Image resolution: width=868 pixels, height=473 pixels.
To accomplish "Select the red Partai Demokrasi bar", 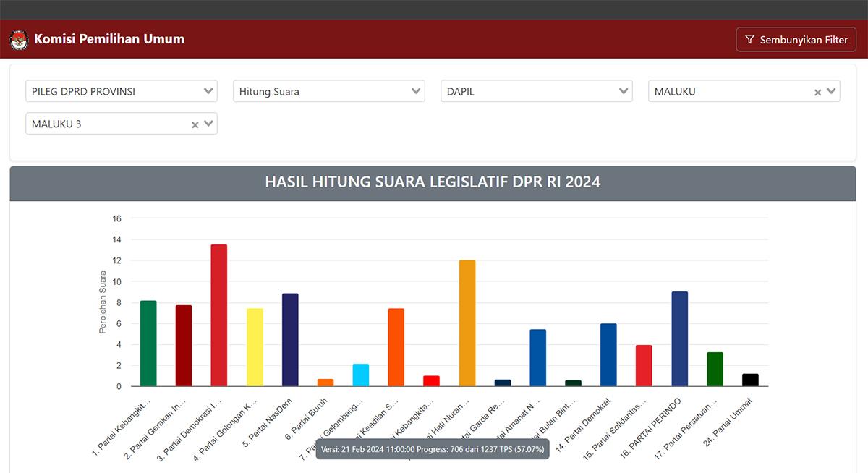I will (218, 315).
